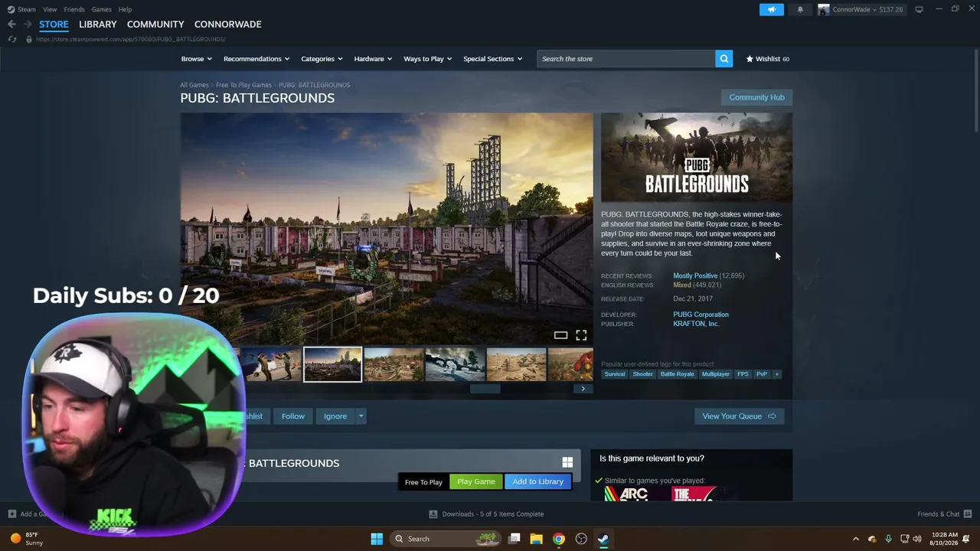Click the screenshot strip scrollbar handle

pos(485,389)
